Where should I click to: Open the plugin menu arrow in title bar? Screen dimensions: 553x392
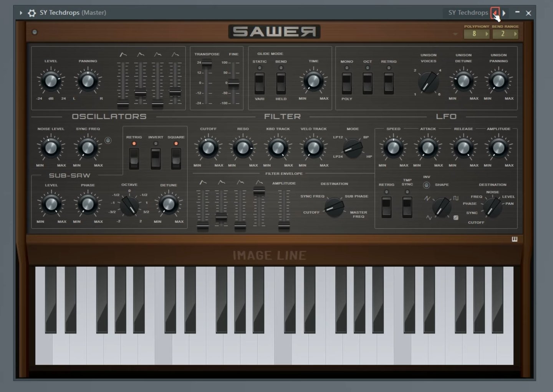[x=21, y=13]
